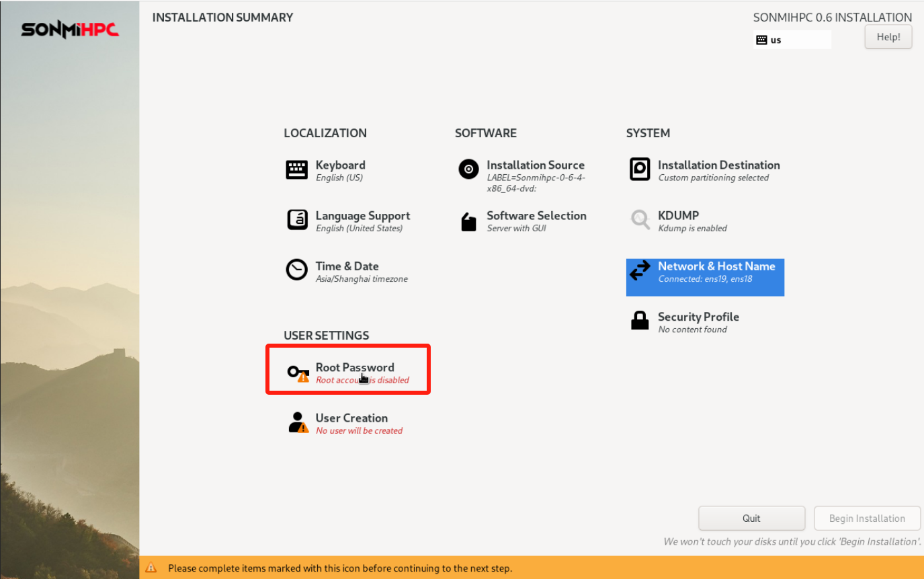Viewport: 924px width, 579px height.
Task: Click the User Creation person icon
Action: coord(298,422)
